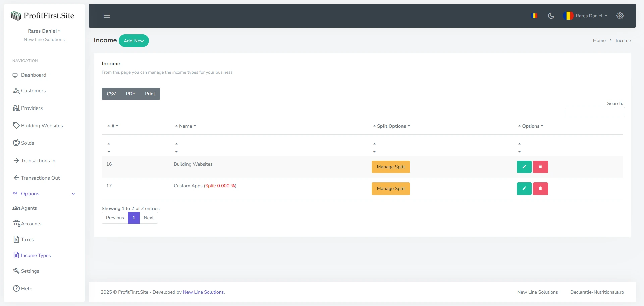Open the Solds section icon

coord(16,143)
